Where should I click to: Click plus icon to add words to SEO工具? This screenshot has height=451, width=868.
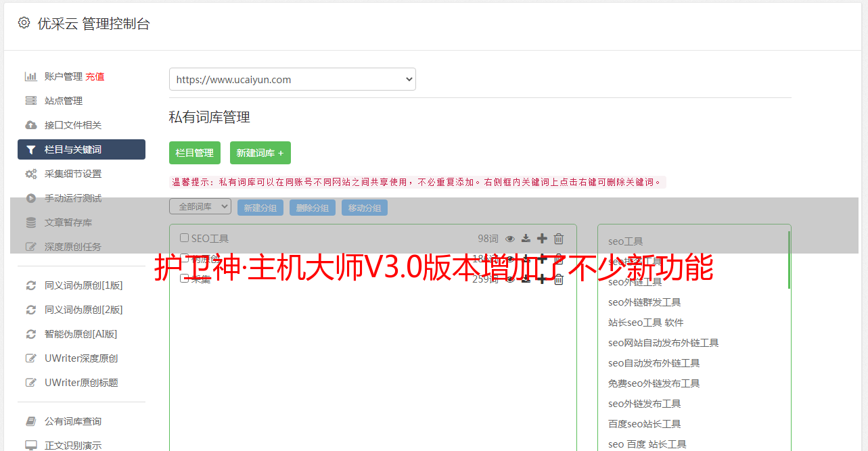tap(542, 239)
